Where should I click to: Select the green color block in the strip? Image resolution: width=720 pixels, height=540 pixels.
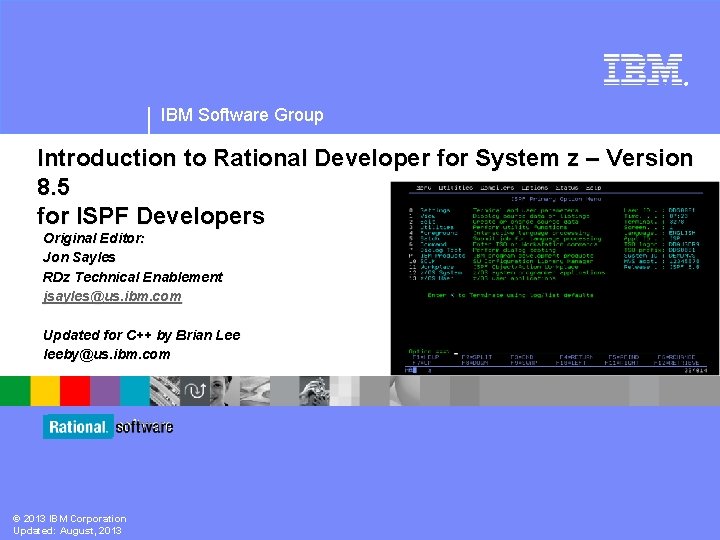[15, 391]
